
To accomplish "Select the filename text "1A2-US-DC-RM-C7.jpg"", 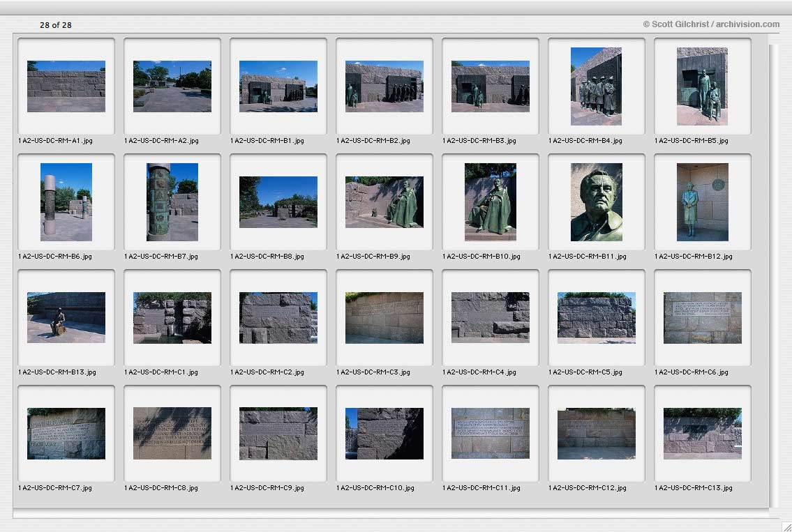I will tap(55, 488).
